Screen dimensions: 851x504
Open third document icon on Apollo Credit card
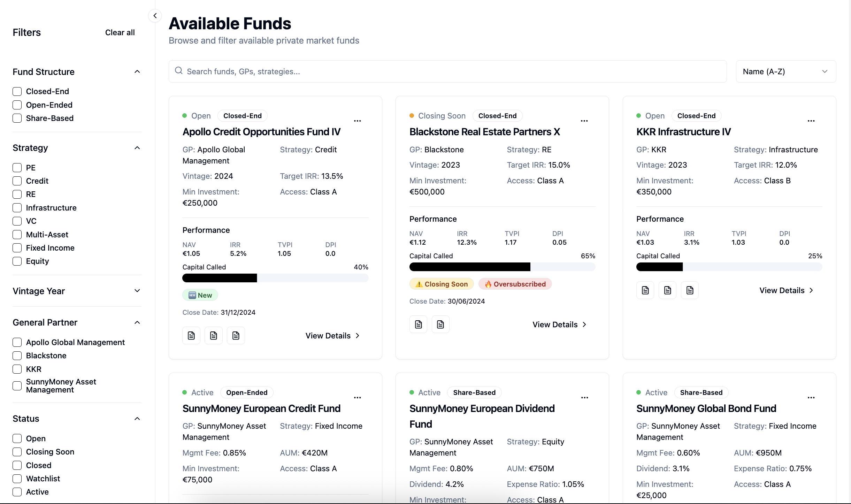click(x=236, y=336)
